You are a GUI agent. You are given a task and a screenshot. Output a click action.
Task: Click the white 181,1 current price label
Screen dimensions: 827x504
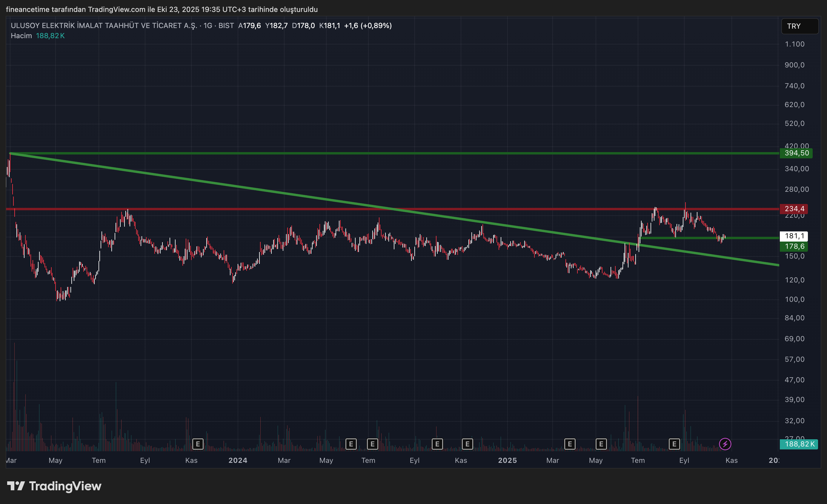pyautogui.click(x=794, y=236)
